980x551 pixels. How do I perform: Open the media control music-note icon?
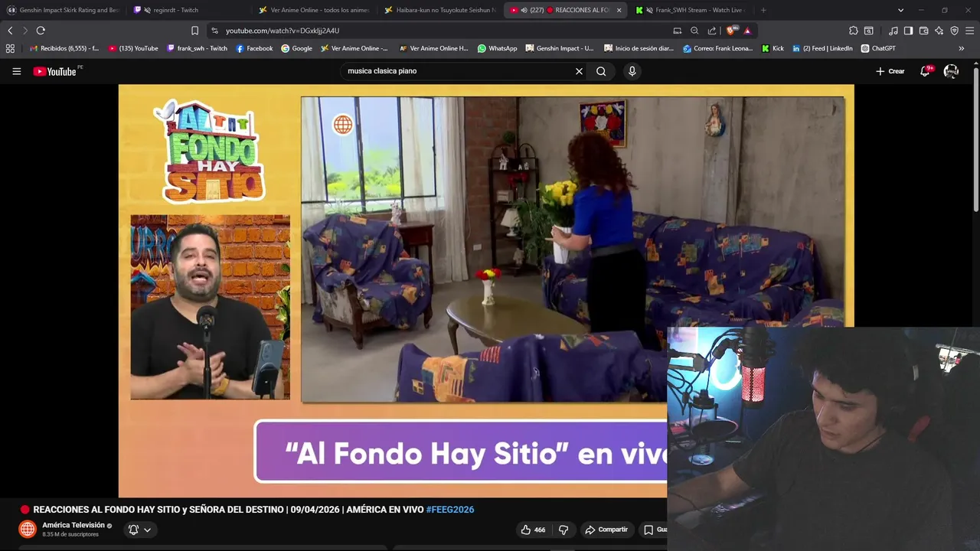893,31
